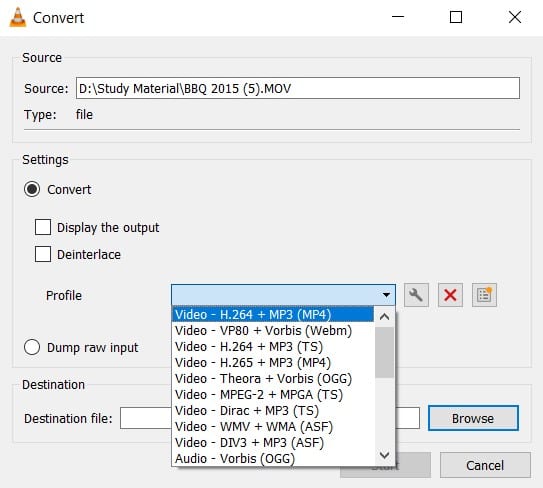
Task: Select the Dump raw input radio button
Action: pos(32,347)
